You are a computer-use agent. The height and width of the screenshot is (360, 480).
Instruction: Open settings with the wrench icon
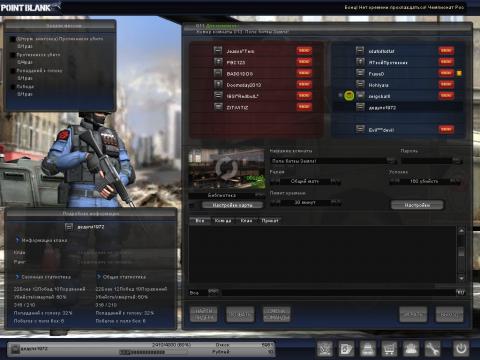point(432,349)
